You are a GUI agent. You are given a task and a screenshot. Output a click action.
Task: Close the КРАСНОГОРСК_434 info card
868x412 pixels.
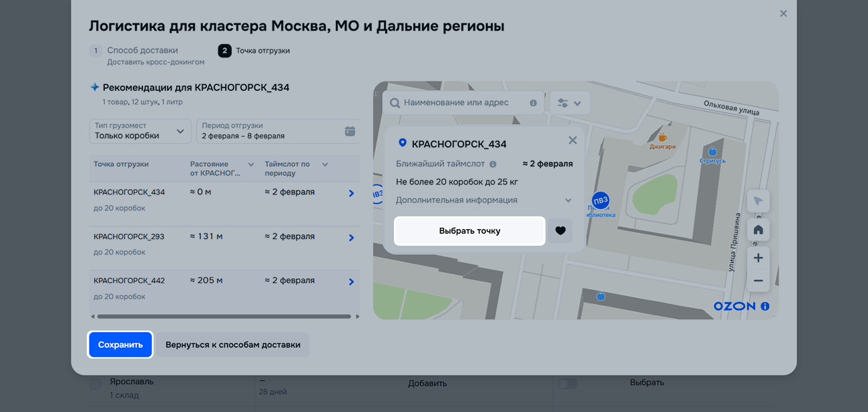[x=572, y=140]
